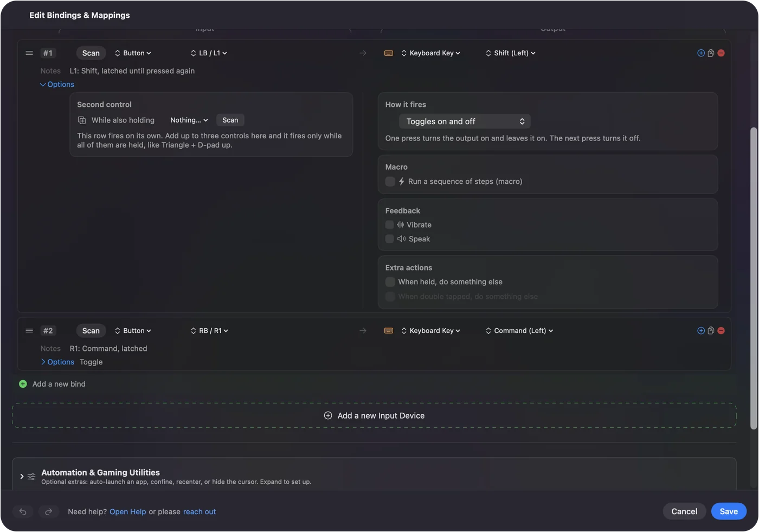The height and width of the screenshot is (532, 759).
Task: Click the green plus beside Add a new bind
Action: pos(23,384)
